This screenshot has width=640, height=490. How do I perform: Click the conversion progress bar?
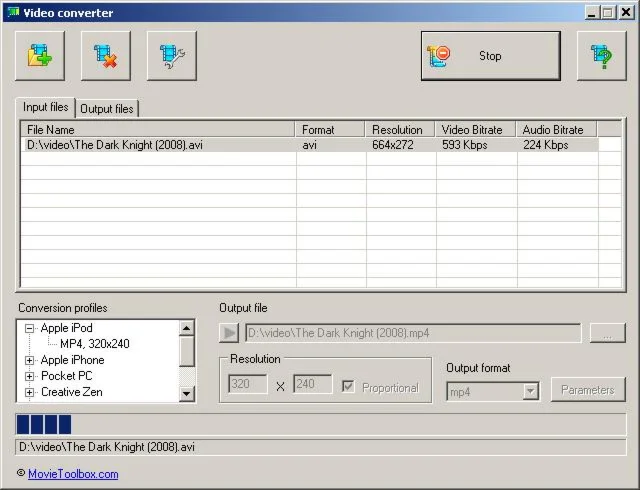[x=320, y=424]
